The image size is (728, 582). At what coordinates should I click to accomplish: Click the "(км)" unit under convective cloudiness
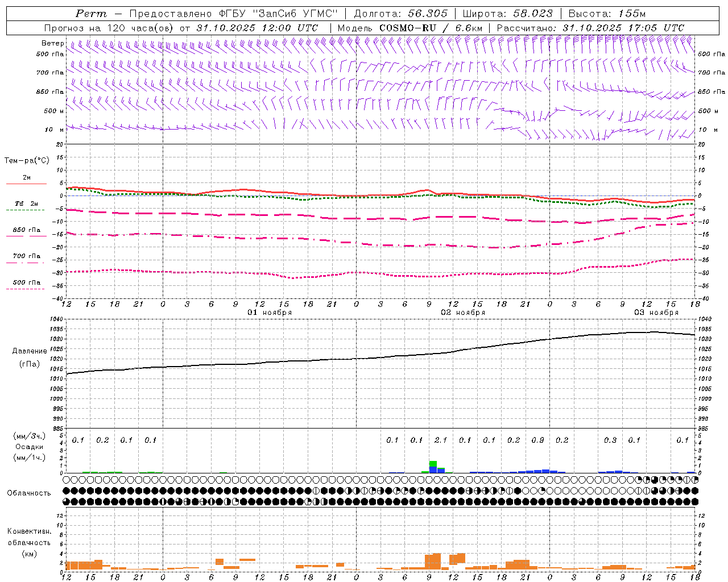click(29, 554)
